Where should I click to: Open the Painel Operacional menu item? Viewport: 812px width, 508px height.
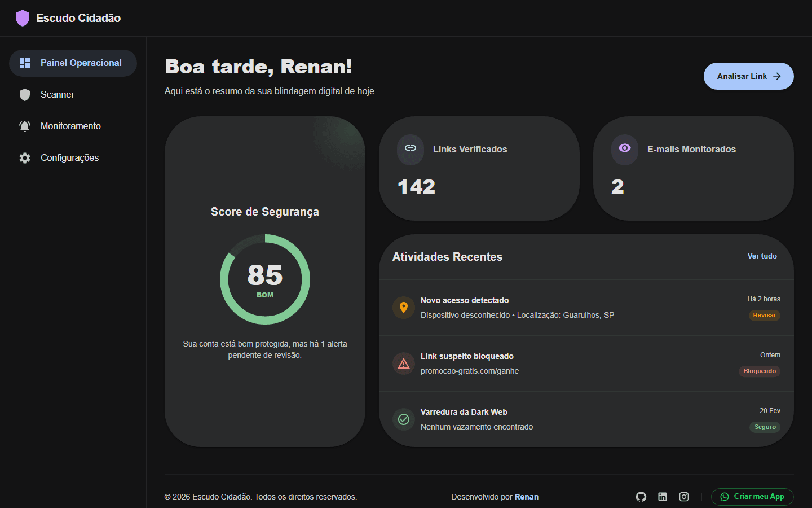(x=73, y=63)
